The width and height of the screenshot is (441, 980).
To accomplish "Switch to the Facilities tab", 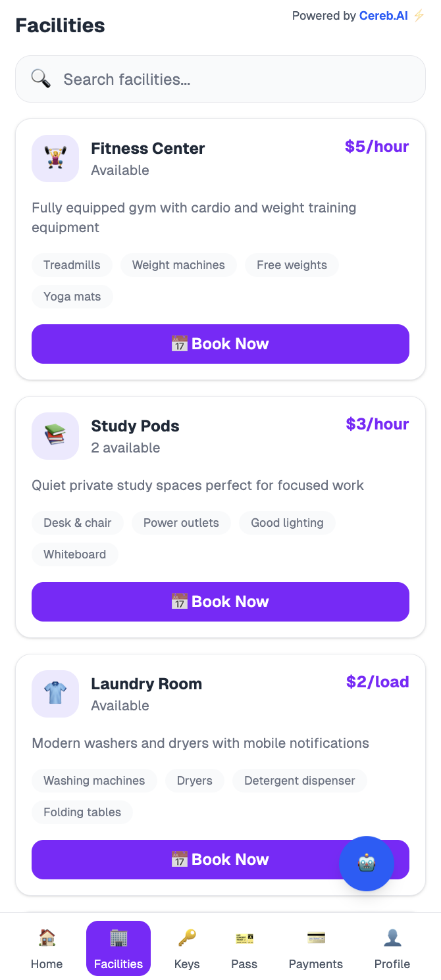I will coord(118,948).
